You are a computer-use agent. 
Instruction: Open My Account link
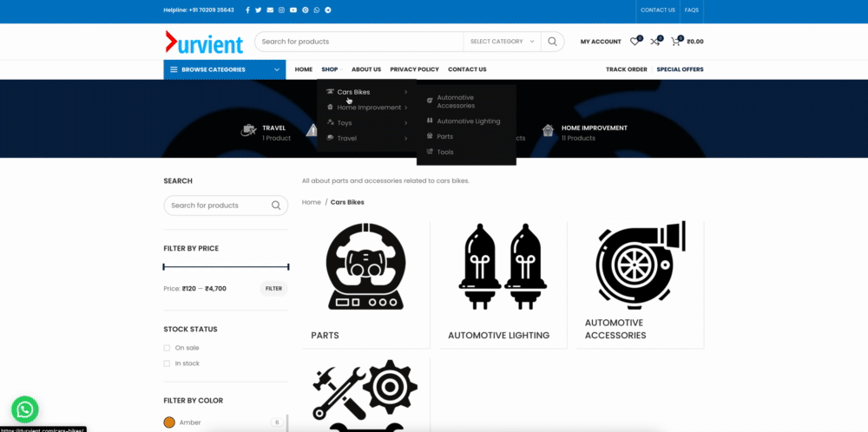(x=601, y=42)
